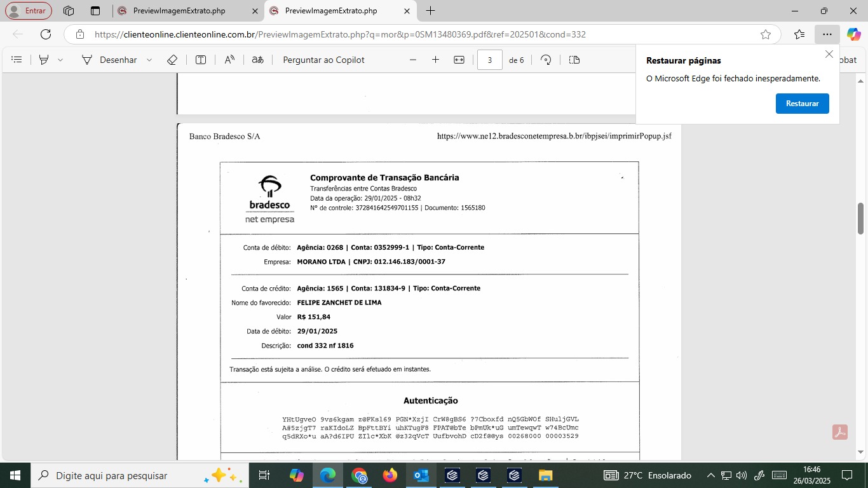This screenshot has width=868, height=488.
Task: Open Microsoft Edge from the taskbar
Action: 328,475
